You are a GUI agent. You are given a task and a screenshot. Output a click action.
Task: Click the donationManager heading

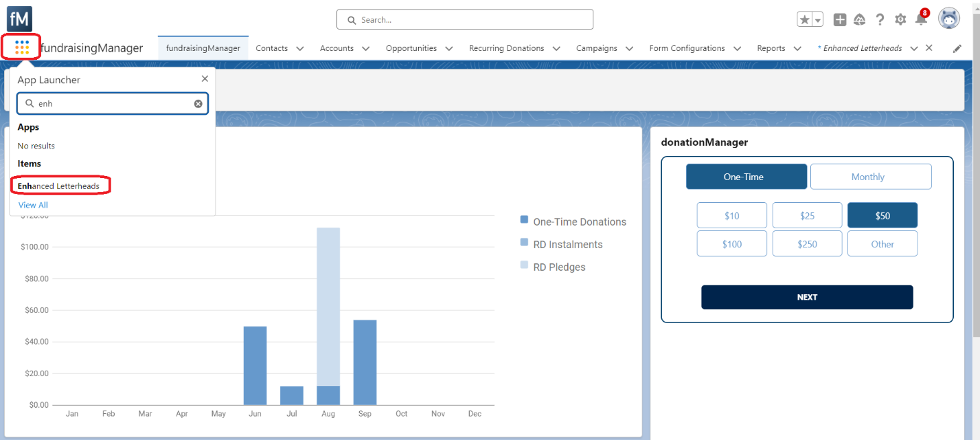(x=704, y=142)
